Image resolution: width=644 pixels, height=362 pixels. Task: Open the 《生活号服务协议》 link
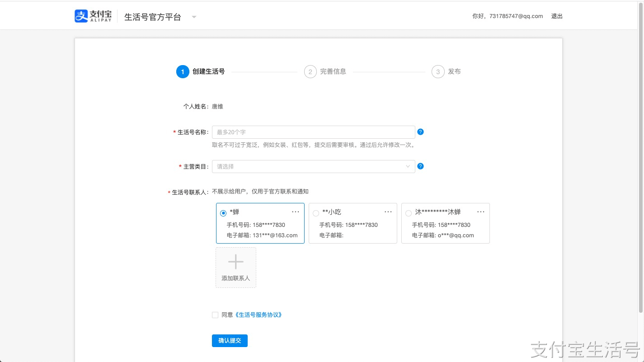point(258,315)
